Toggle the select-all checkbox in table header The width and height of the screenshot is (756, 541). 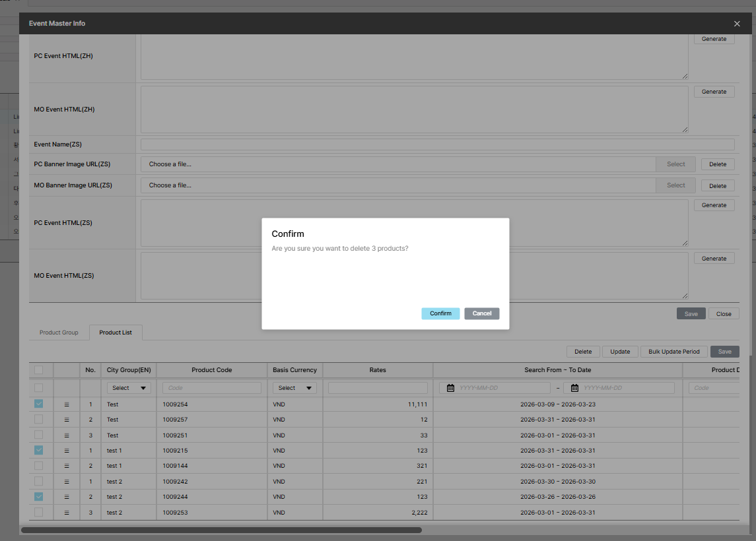(x=39, y=370)
